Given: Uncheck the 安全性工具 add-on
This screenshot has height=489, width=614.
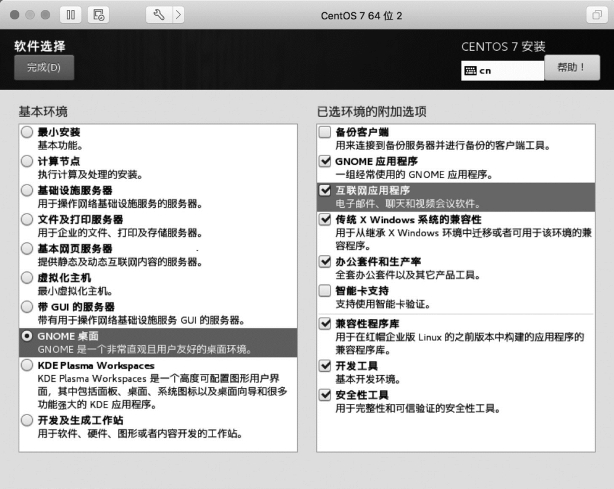Looking at the screenshot, I should pyautogui.click(x=325, y=395).
